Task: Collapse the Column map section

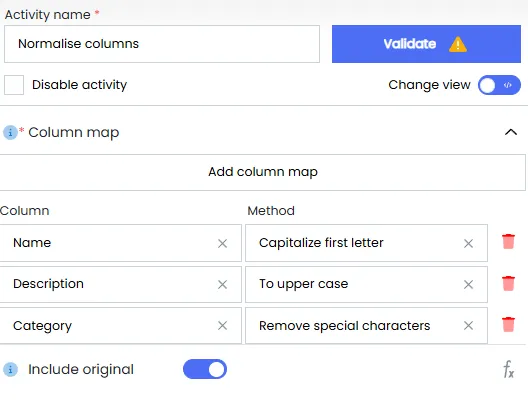Action: 511,132
